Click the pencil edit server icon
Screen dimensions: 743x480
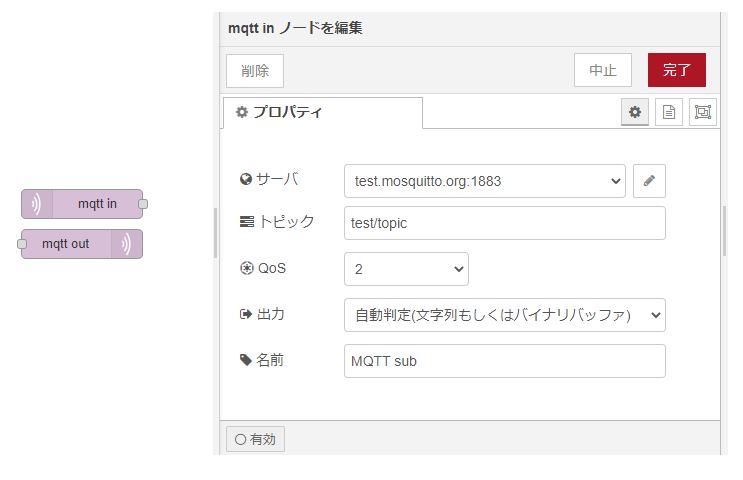point(649,181)
